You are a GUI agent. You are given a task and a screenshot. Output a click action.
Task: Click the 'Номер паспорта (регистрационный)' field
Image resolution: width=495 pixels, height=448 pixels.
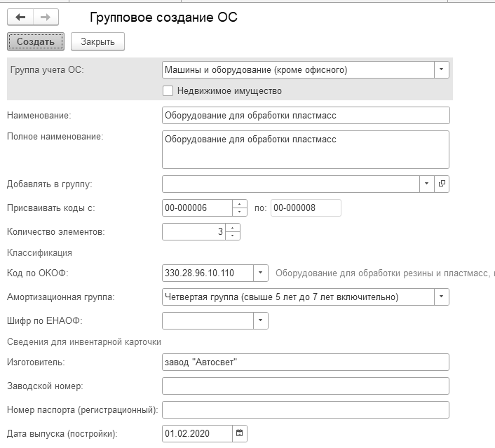click(306, 410)
